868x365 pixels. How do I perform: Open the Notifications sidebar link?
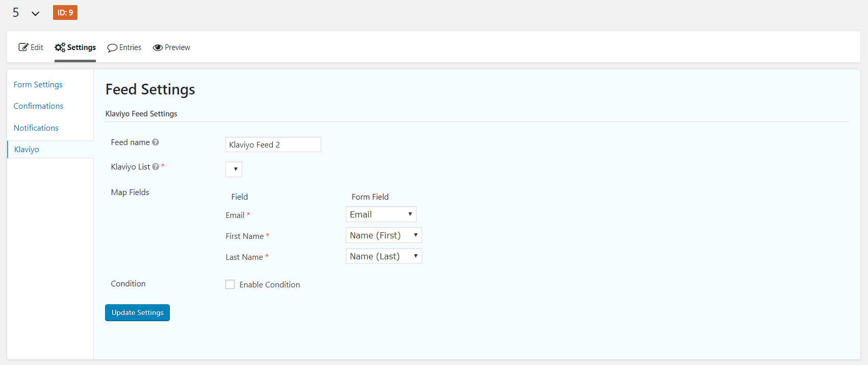tap(36, 128)
